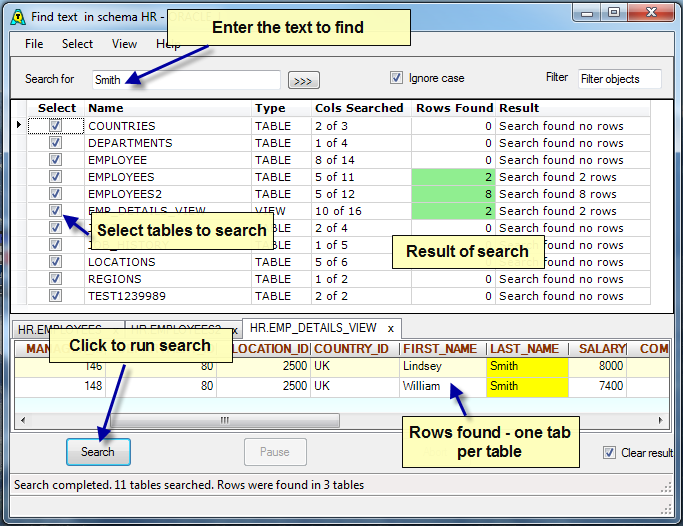The height and width of the screenshot is (526, 683).
Task: Click the green Rows Found cell for EMPLOYEES2
Action: 453,194
